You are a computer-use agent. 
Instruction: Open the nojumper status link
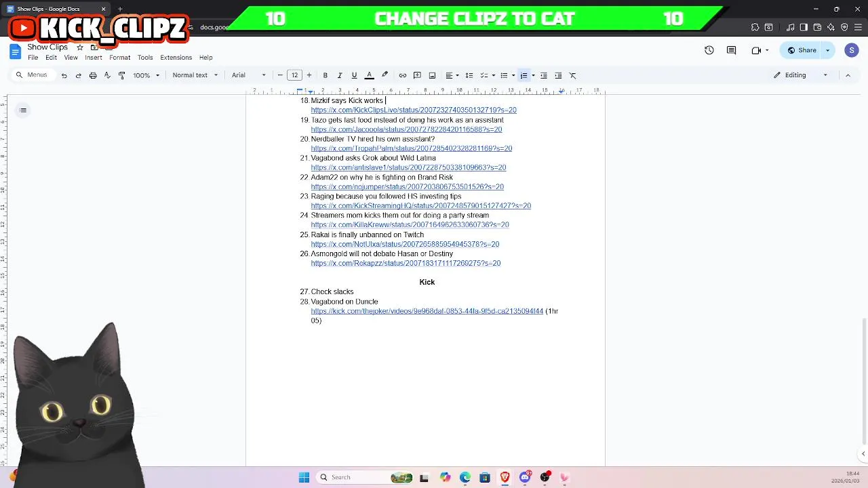coord(407,186)
